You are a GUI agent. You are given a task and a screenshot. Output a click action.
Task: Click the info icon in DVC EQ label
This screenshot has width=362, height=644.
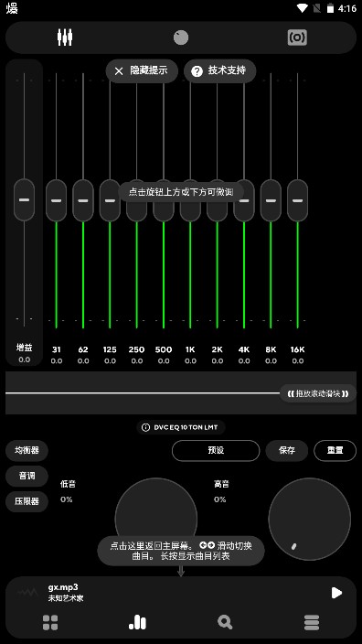[x=145, y=427]
